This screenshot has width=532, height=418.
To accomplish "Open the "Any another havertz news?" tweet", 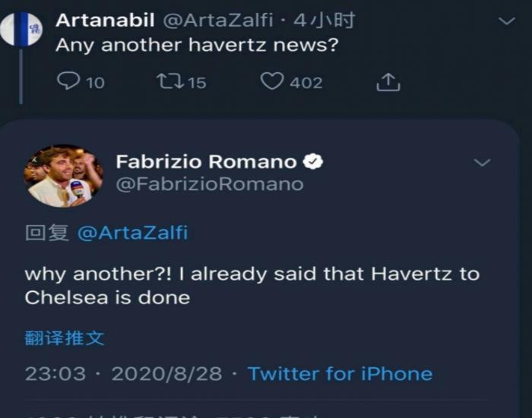I will [197, 46].
